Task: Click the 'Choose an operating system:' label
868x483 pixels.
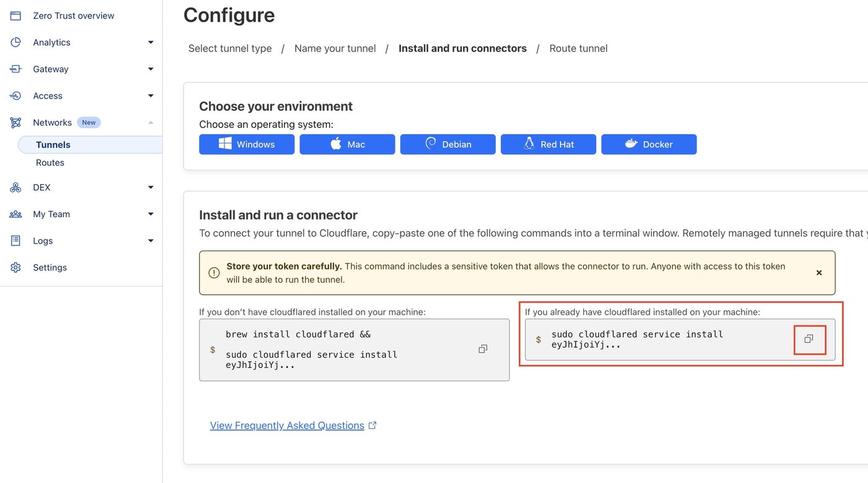Action: (x=266, y=124)
